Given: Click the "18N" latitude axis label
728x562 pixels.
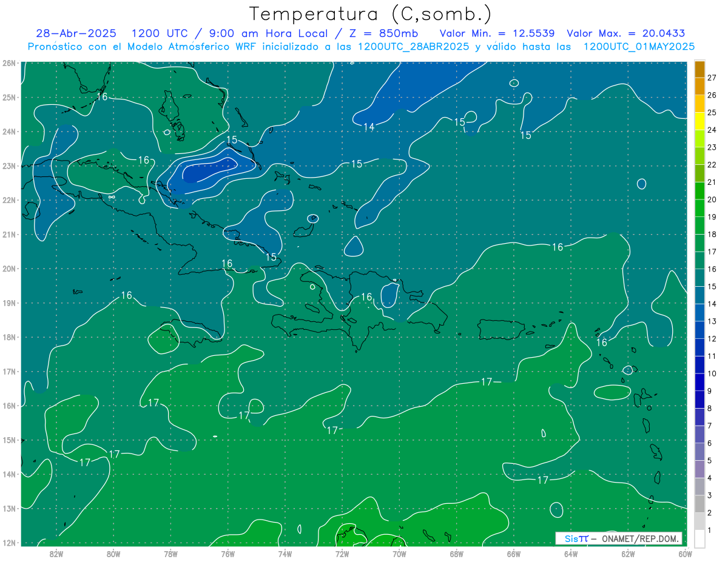Looking at the screenshot, I should coord(8,337).
